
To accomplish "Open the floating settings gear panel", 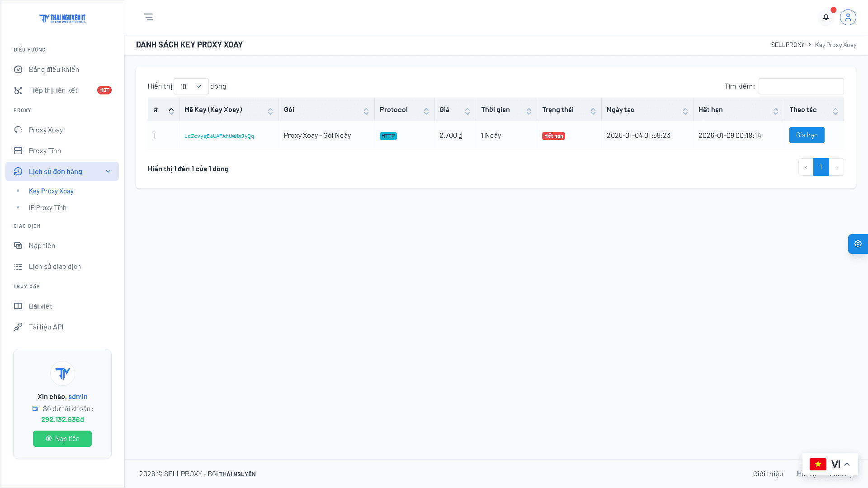I will (858, 244).
